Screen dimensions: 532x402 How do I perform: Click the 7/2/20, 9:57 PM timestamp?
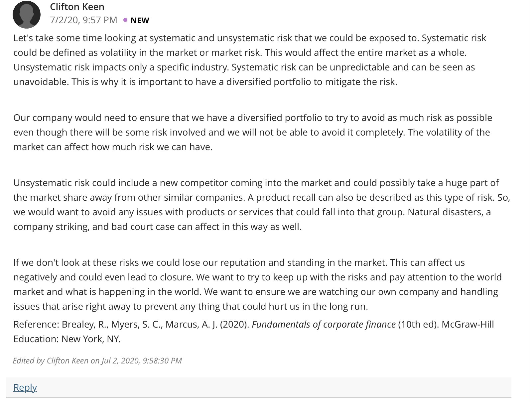[83, 20]
